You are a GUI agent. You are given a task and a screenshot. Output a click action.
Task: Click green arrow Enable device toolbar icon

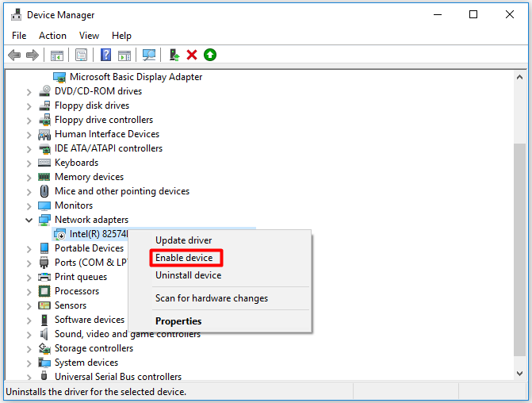(x=210, y=55)
